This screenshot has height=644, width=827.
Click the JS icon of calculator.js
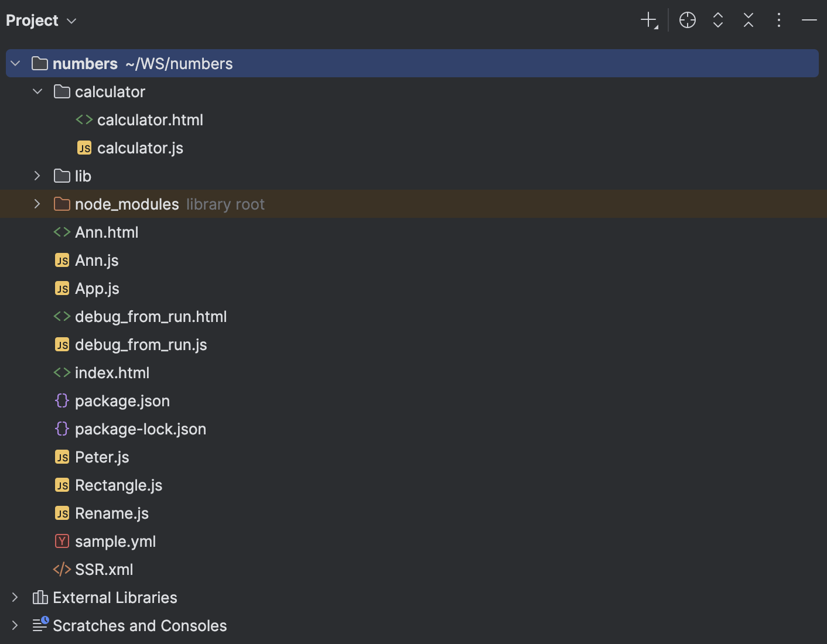click(84, 148)
